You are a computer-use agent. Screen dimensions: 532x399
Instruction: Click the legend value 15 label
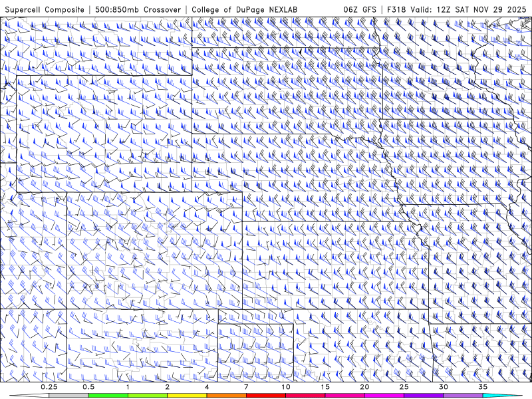pyautogui.click(x=325, y=387)
